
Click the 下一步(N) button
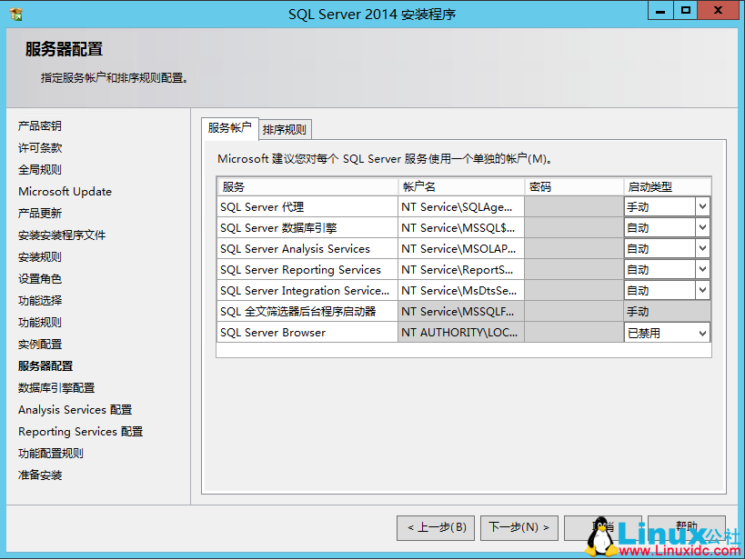[x=518, y=527]
